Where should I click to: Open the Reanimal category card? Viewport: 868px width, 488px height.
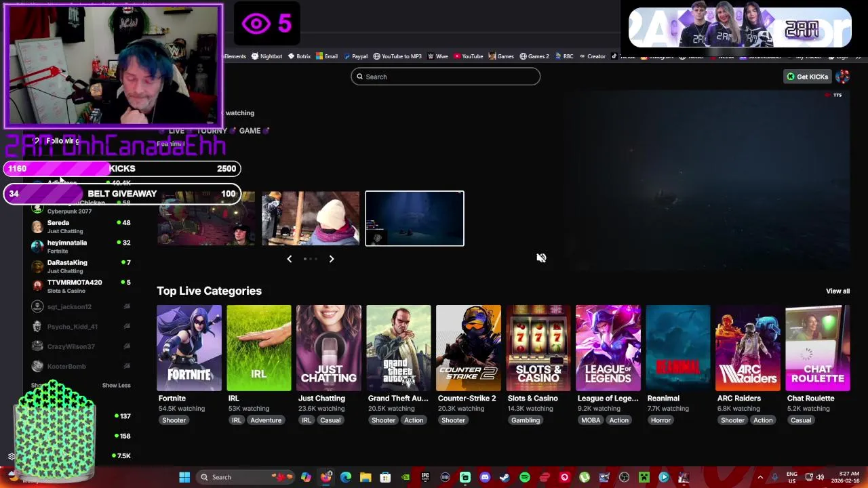[x=678, y=348]
